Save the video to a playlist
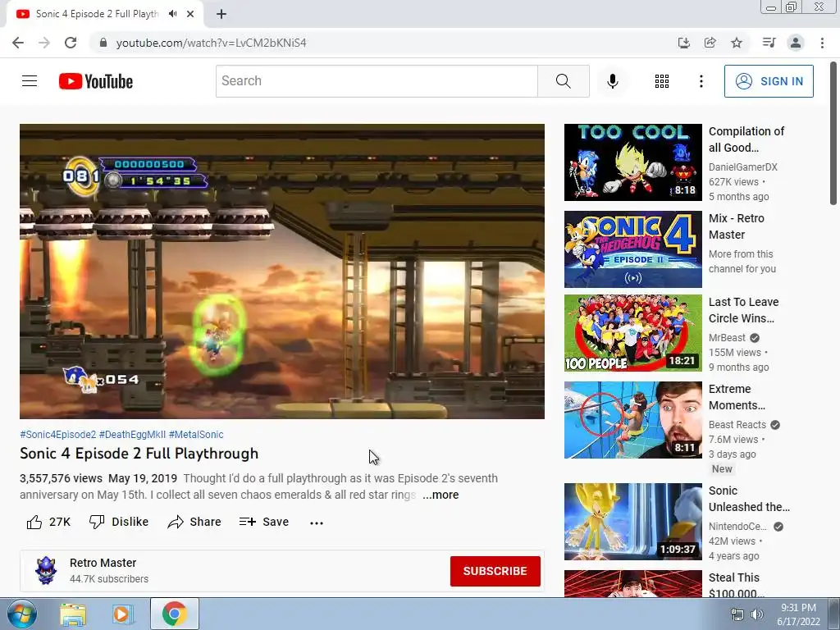840x630 pixels. (x=264, y=522)
